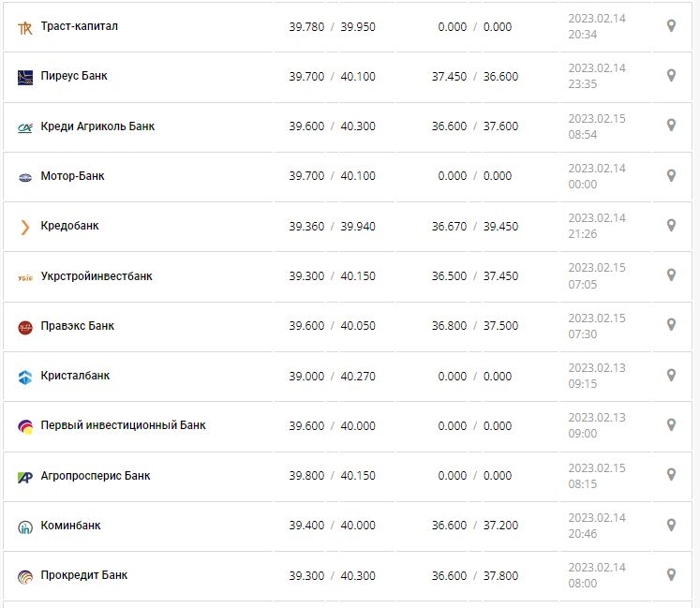Image resolution: width=700 pixels, height=608 pixels.
Task: Click the Коминбанк location pin
Action: [671, 525]
